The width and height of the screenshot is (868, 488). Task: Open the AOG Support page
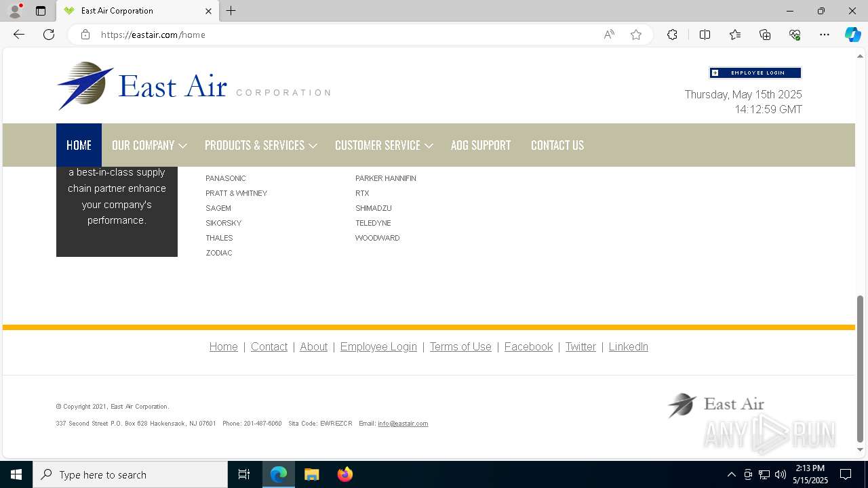[481, 145]
